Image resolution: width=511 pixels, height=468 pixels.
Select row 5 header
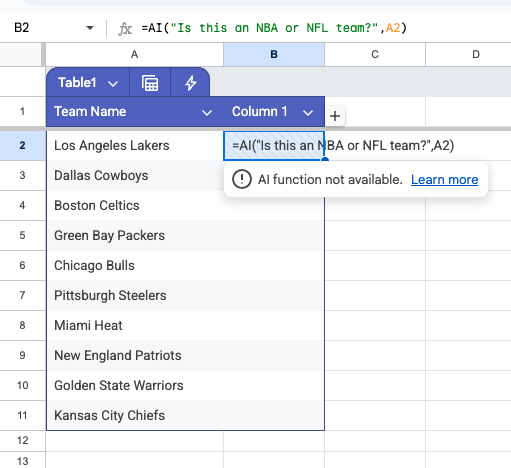point(22,235)
